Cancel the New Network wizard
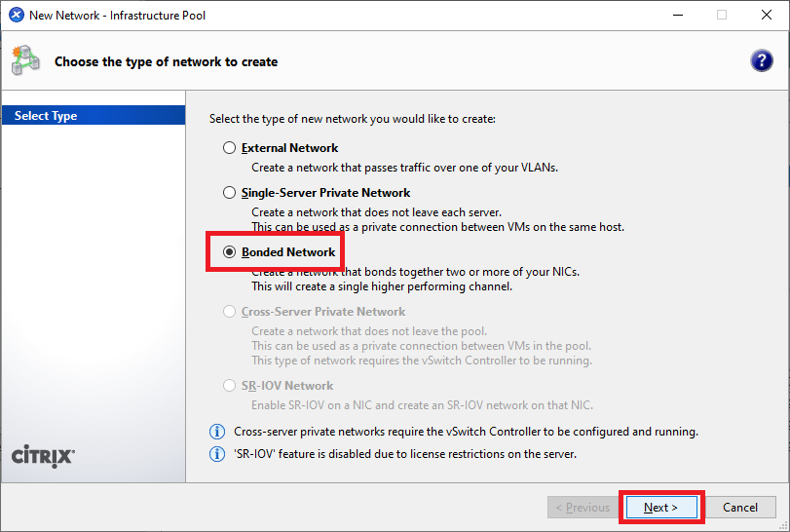Screen dimensions: 790x532 pyautogui.click(x=740, y=508)
